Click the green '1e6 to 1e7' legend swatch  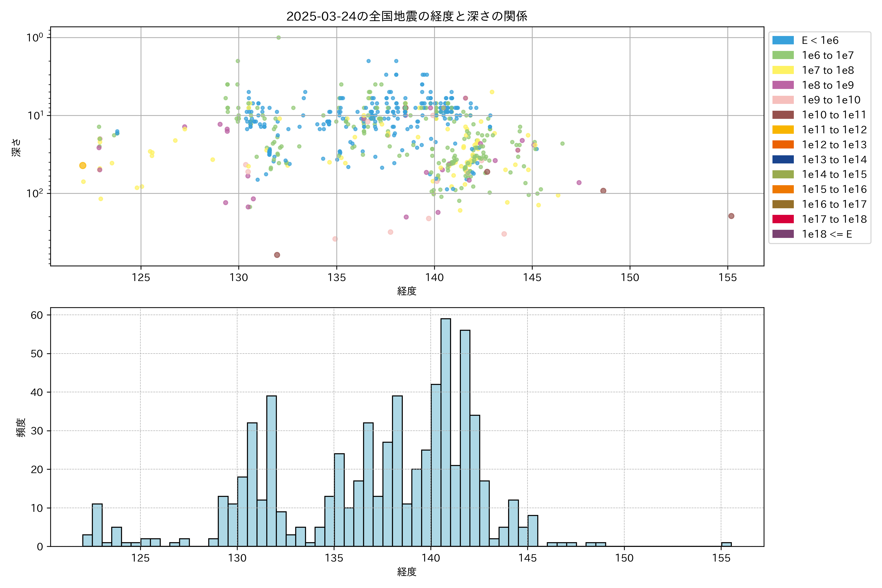pyautogui.click(x=783, y=55)
